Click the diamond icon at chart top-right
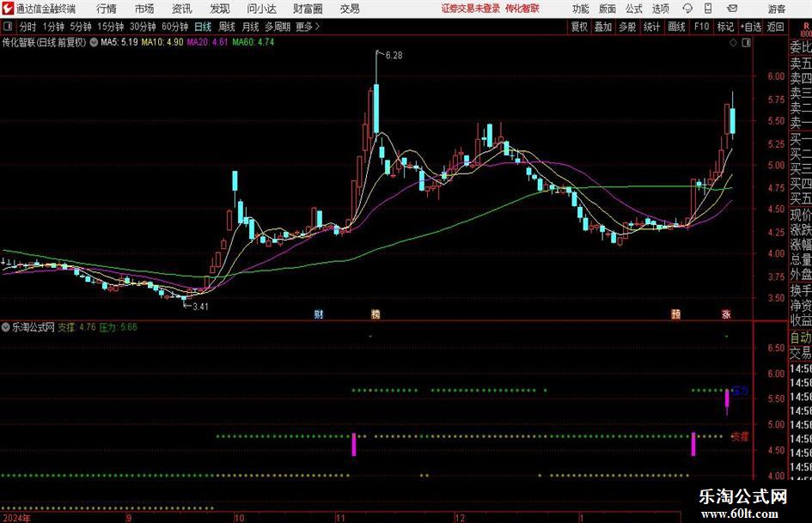812x523 pixels. (x=733, y=43)
